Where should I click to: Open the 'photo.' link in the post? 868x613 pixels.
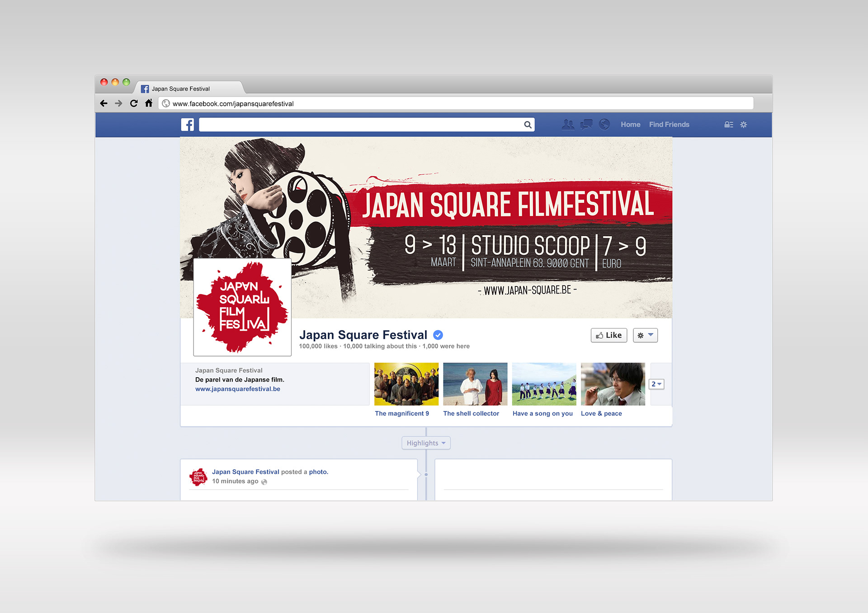click(x=318, y=472)
